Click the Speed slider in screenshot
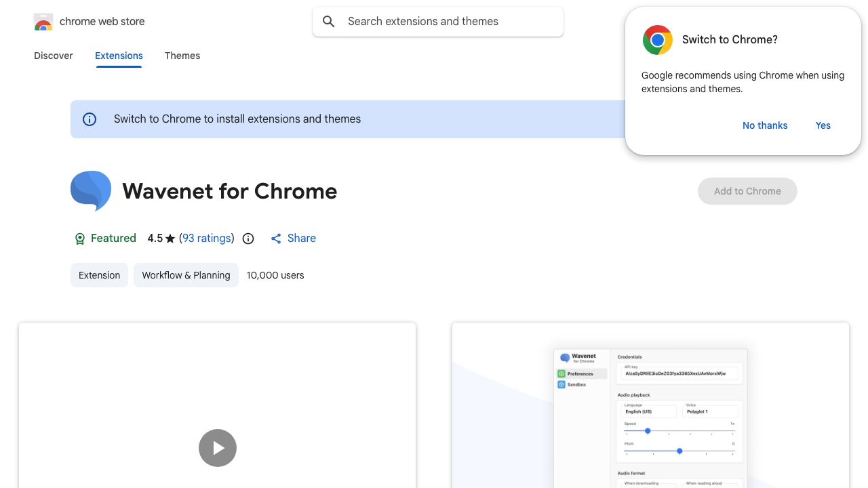The image size is (868, 488). (x=679, y=431)
